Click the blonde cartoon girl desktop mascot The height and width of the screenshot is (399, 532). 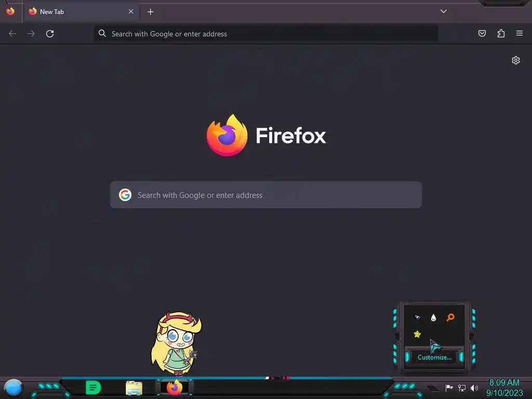pyautogui.click(x=177, y=343)
